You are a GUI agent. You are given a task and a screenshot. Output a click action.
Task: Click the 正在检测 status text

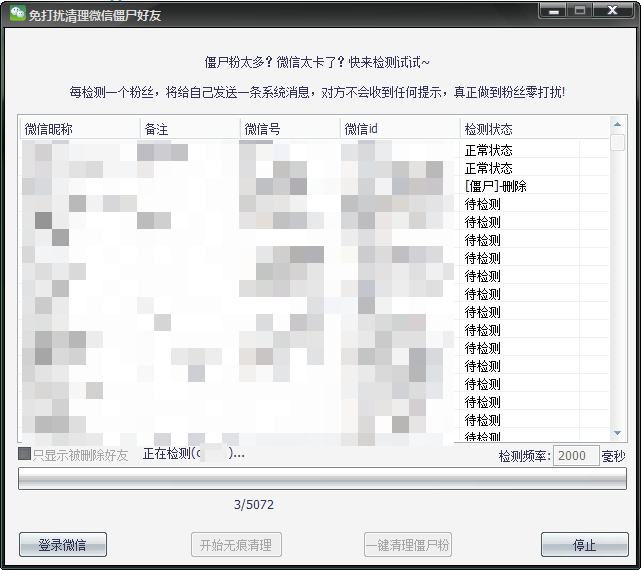pyautogui.click(x=193, y=453)
